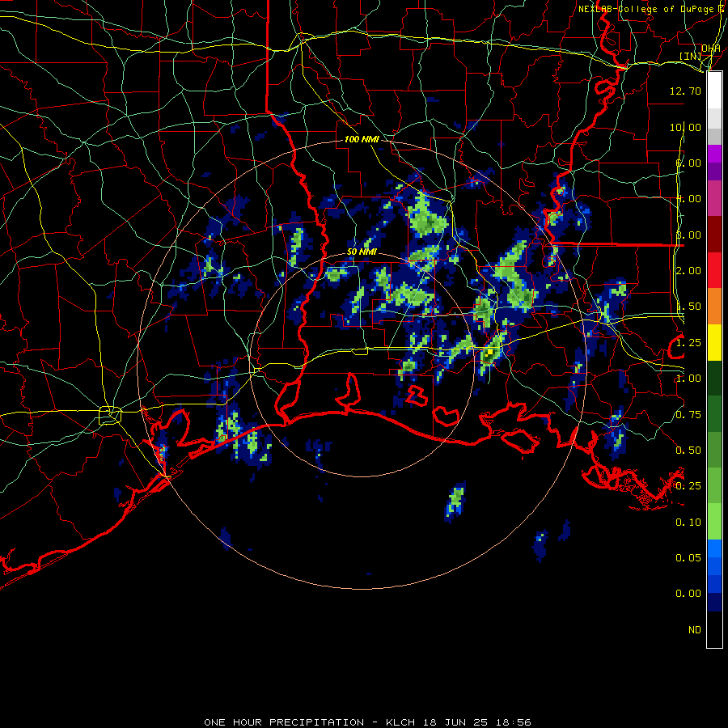The image size is (728, 728).
Task: Click the 0.25 legend value
Action: (688, 486)
